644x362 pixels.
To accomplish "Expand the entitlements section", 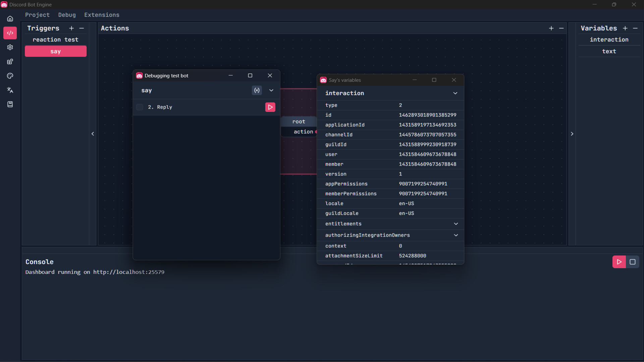I will pos(456,224).
